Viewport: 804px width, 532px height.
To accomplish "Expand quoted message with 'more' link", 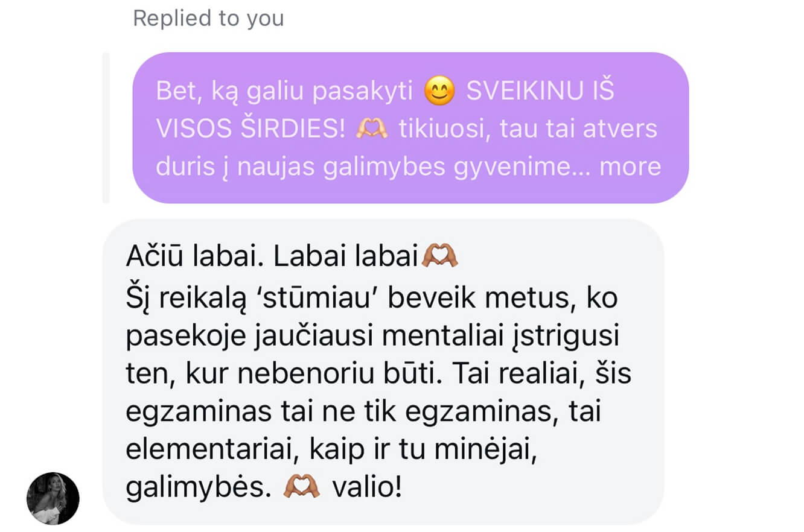I will click(630, 166).
